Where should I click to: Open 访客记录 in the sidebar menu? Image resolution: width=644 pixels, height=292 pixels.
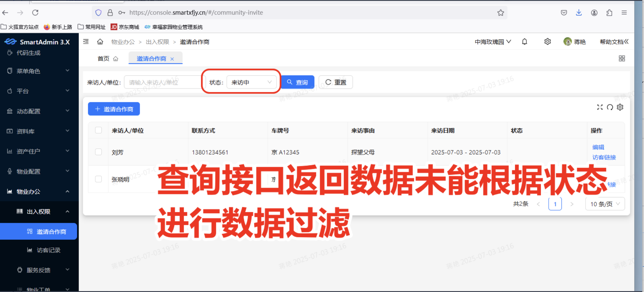tap(49, 250)
